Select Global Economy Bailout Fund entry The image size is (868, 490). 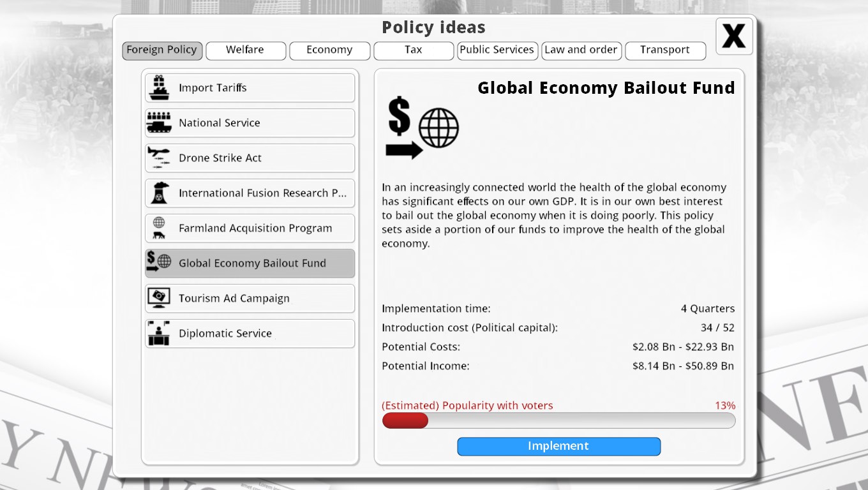coord(250,264)
